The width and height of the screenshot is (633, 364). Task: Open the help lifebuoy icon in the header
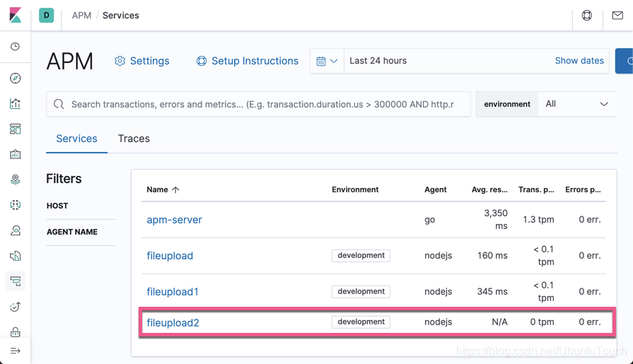coord(587,16)
